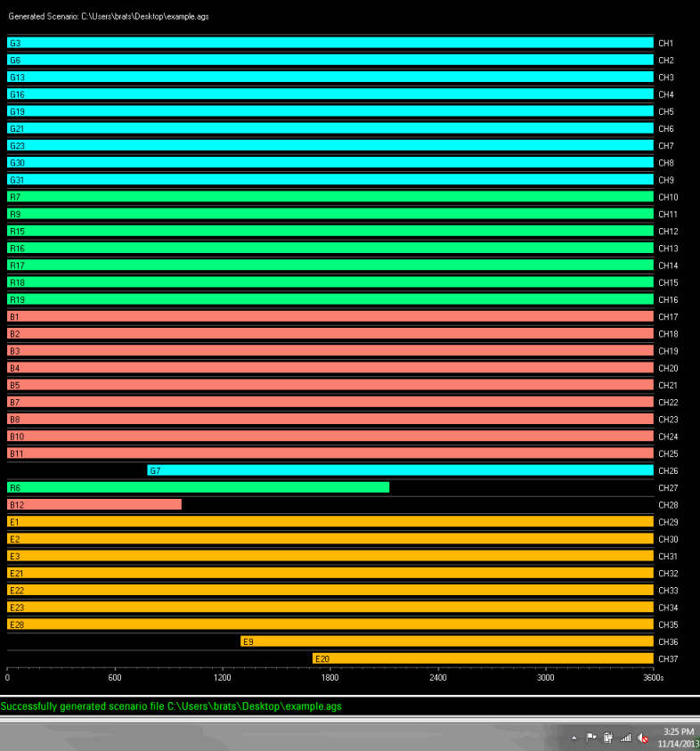Click the CH17 channel label
The image size is (700, 751).
[x=668, y=316]
